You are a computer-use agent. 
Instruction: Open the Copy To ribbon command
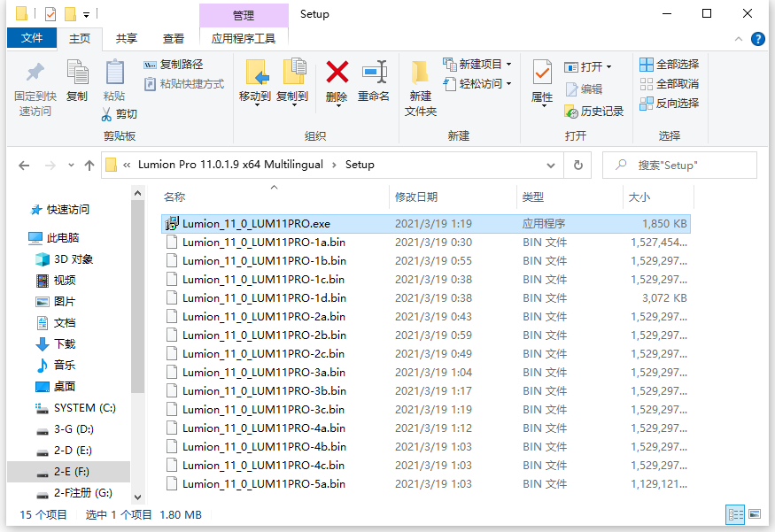tap(292, 82)
